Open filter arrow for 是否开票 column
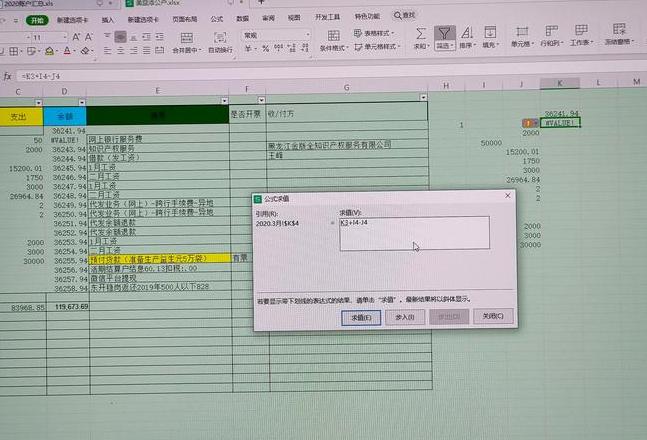This screenshot has height=440, width=647. tap(261, 100)
